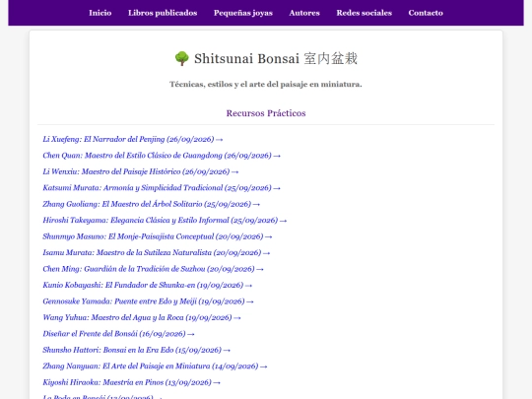Viewport: 532px width, 399px height.
Task: Open Chen Quan: Maestro del Estilo Clásico article
Action: tap(162, 156)
